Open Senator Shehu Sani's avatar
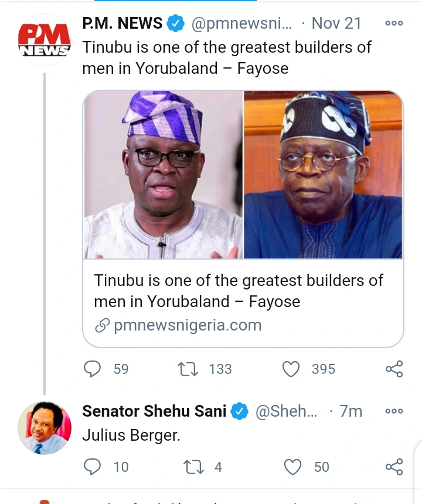This screenshot has height=504, width=422. [45, 428]
